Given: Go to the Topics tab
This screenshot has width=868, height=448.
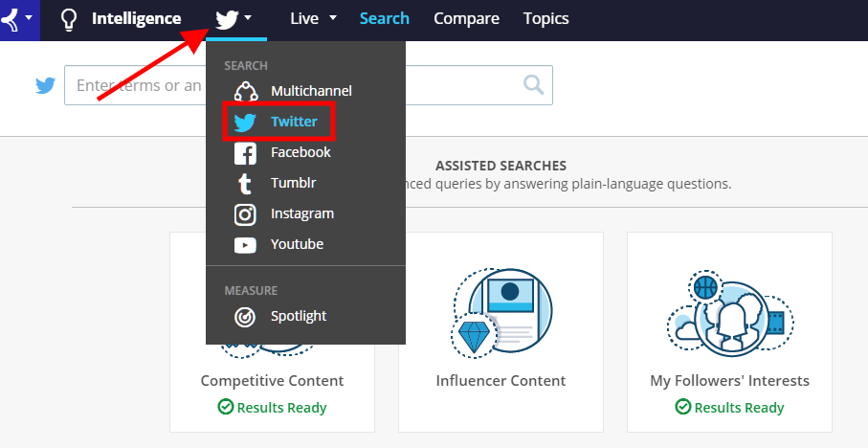Looking at the screenshot, I should tap(545, 18).
